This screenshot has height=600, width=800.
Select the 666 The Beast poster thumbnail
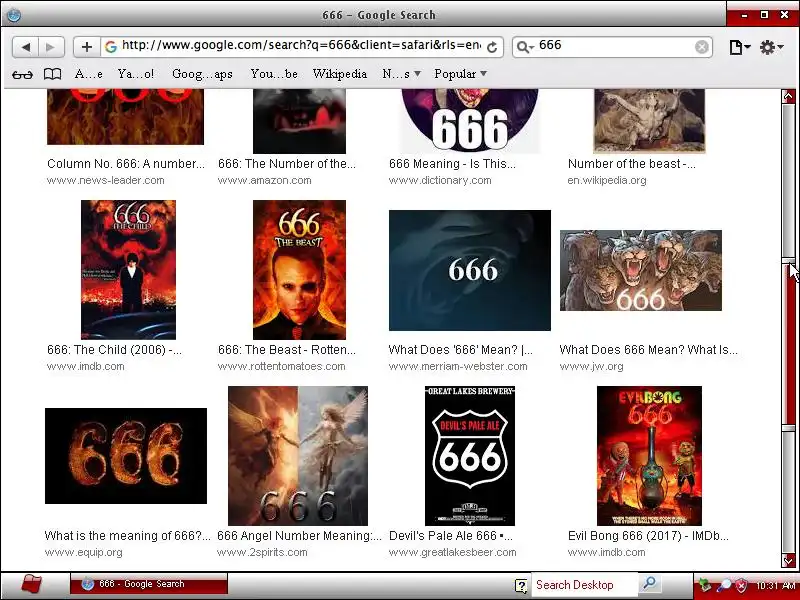click(x=299, y=270)
